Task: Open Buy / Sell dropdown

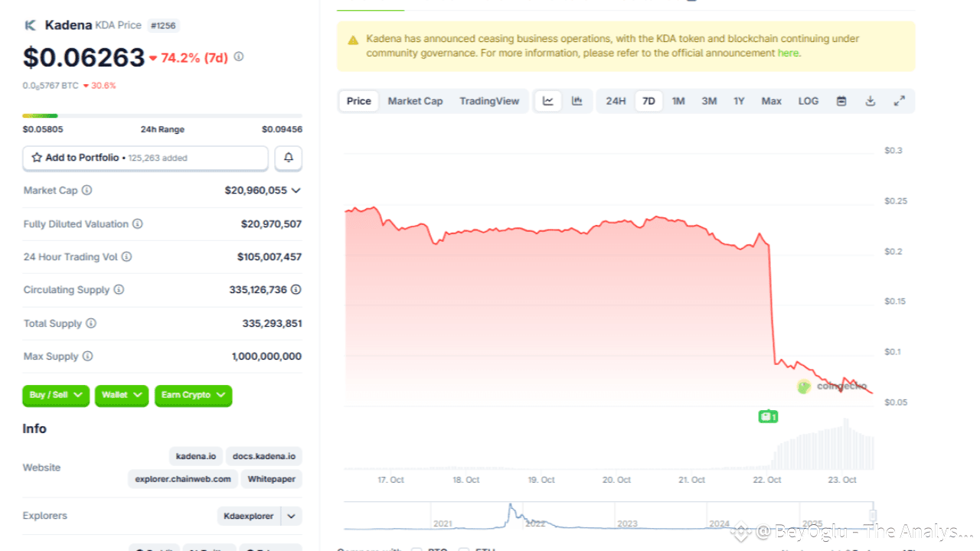Action: [x=56, y=395]
